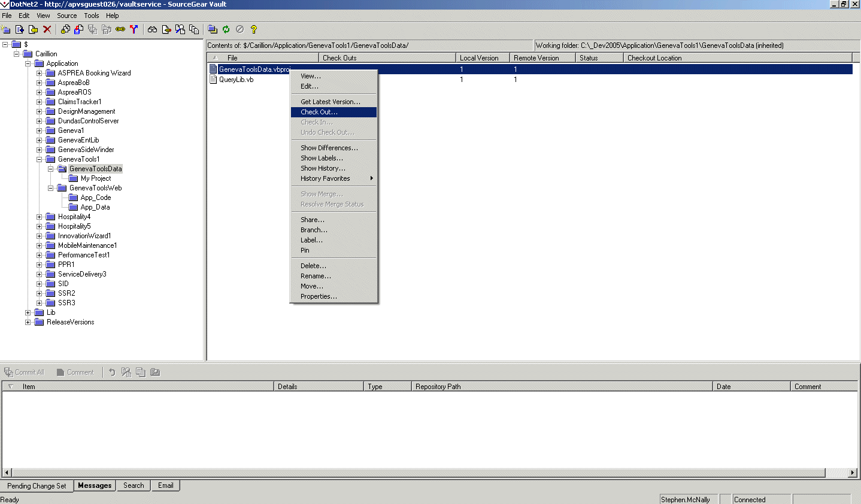Image resolution: width=861 pixels, height=504 pixels.
Task: Click the red and blue Branch toolbar icon
Action: [x=134, y=29]
